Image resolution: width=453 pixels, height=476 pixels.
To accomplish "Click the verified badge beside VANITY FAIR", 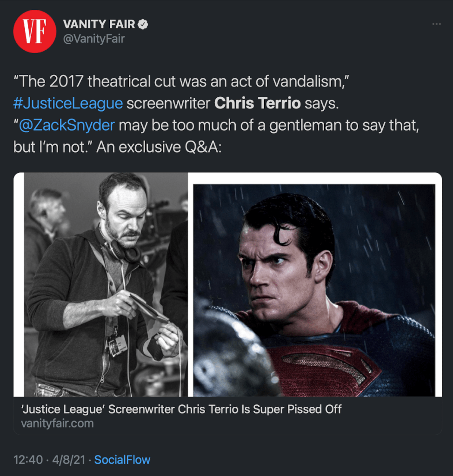I will coord(144,25).
